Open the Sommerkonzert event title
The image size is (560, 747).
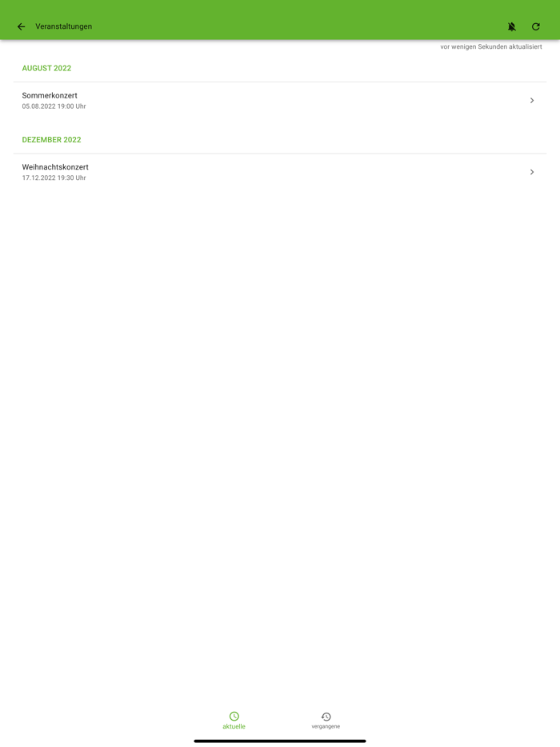(x=50, y=95)
